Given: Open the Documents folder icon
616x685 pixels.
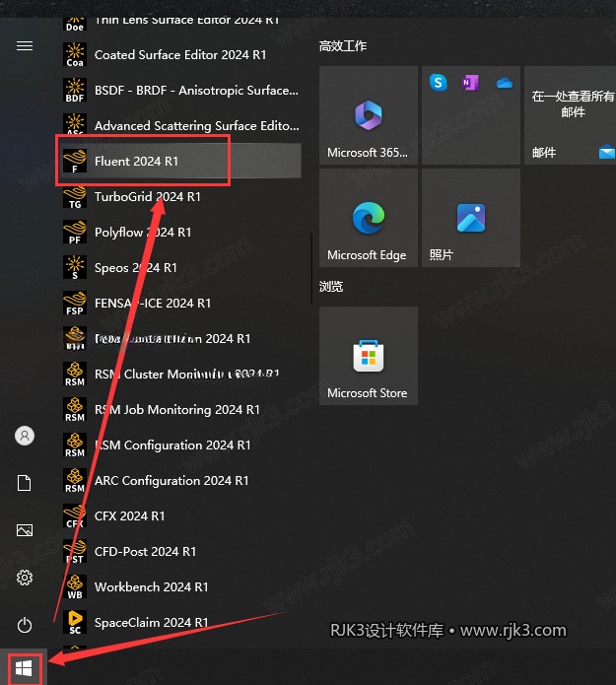Looking at the screenshot, I should coord(25,483).
